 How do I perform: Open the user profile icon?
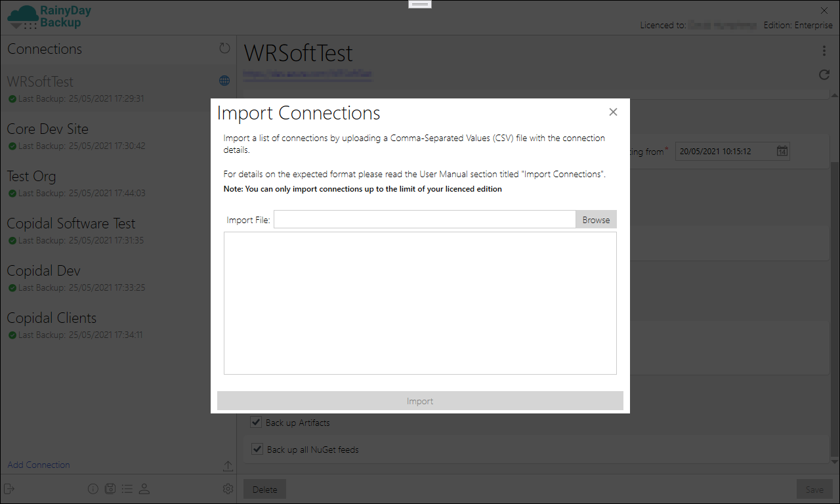coord(144,489)
